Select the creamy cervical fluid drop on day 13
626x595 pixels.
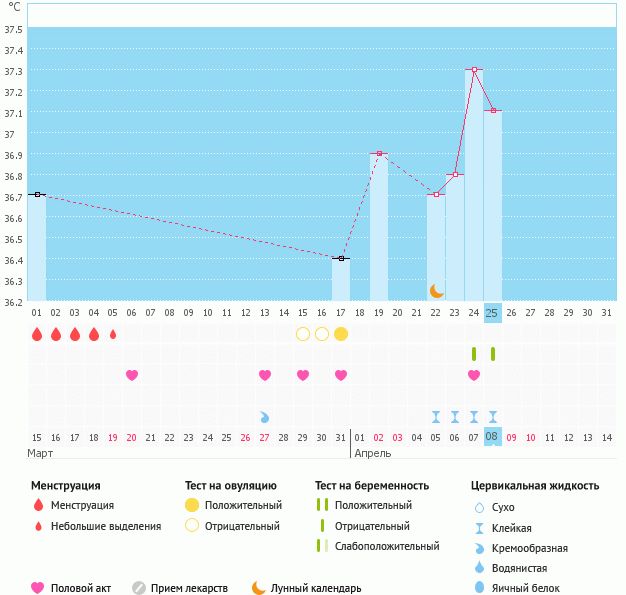(265, 417)
